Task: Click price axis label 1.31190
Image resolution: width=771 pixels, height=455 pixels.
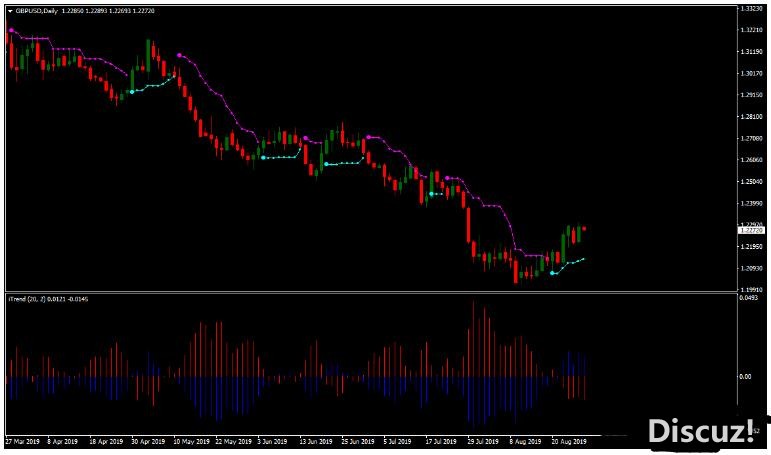Action: (x=751, y=52)
